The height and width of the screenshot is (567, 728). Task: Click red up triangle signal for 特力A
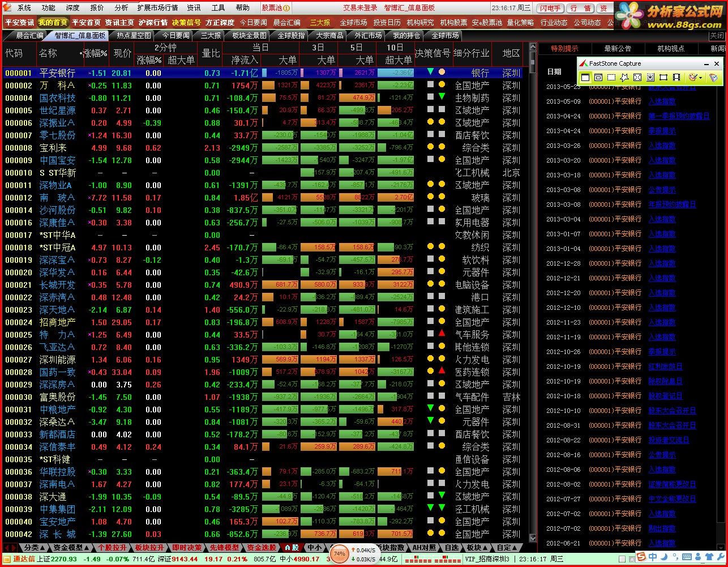442,333
